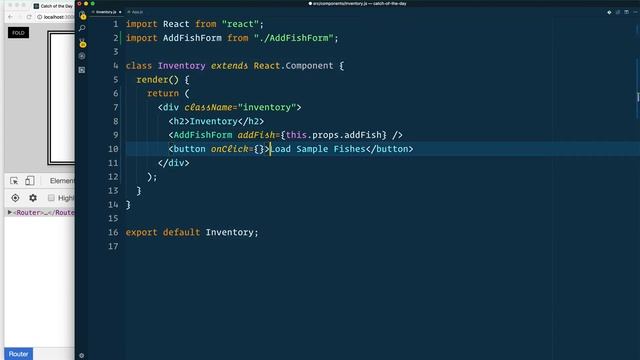640x360 pixels.
Task: Select the Router component row in the tree
Action: point(40,212)
